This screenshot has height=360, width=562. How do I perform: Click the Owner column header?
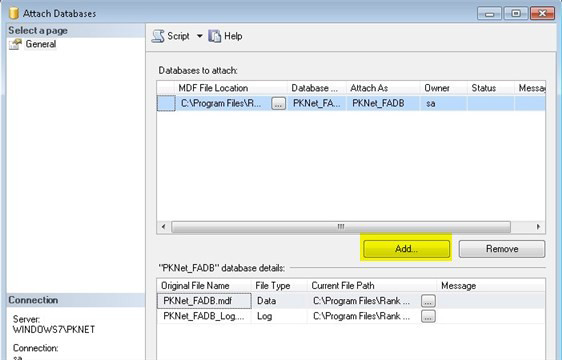(443, 88)
